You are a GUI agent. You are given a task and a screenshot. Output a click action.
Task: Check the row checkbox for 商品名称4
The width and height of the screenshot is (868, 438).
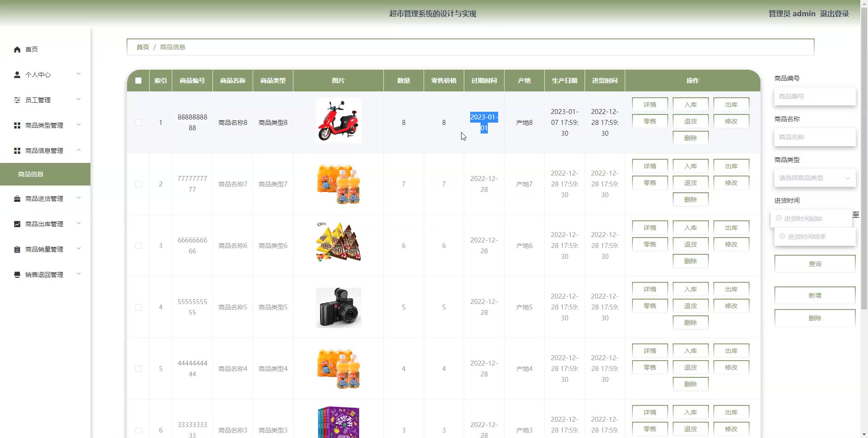138,369
